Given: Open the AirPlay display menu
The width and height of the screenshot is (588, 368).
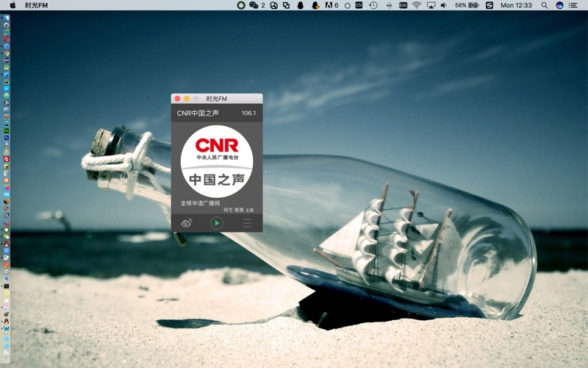Looking at the screenshot, I should pos(431,5).
